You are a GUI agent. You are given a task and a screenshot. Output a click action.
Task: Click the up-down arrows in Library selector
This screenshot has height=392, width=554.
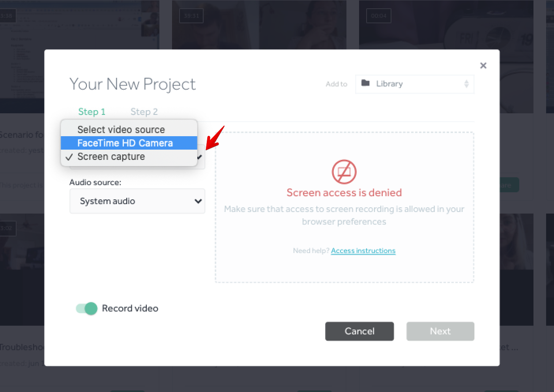(x=466, y=84)
